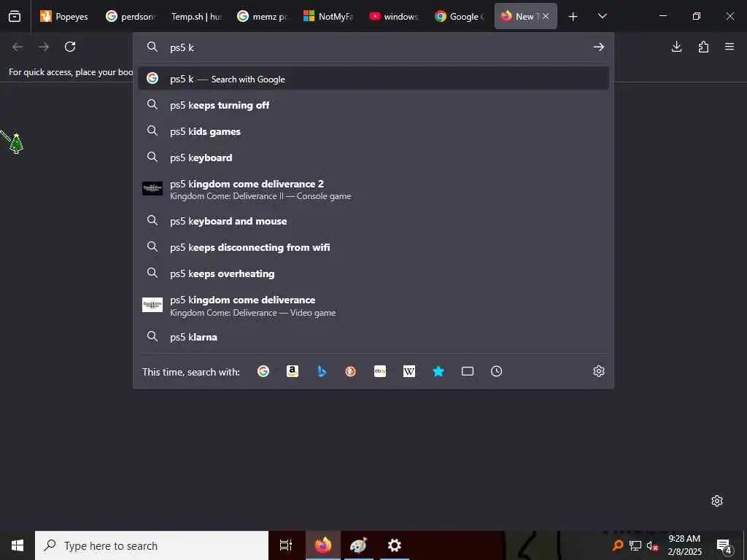The image size is (747, 560).
Task: Pick the ps5 keyboard and mouse suggestion
Action: click(x=373, y=221)
